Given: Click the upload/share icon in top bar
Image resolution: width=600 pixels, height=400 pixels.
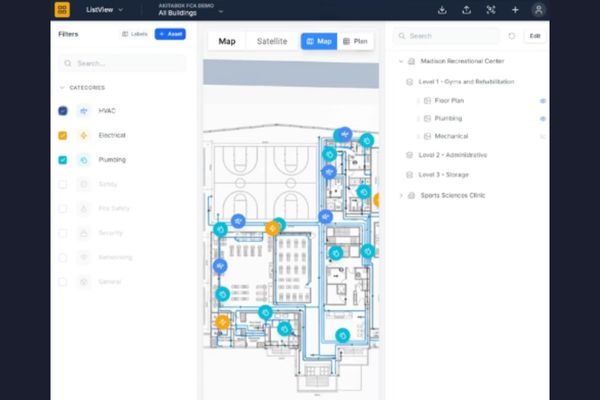Looking at the screenshot, I should tap(466, 10).
